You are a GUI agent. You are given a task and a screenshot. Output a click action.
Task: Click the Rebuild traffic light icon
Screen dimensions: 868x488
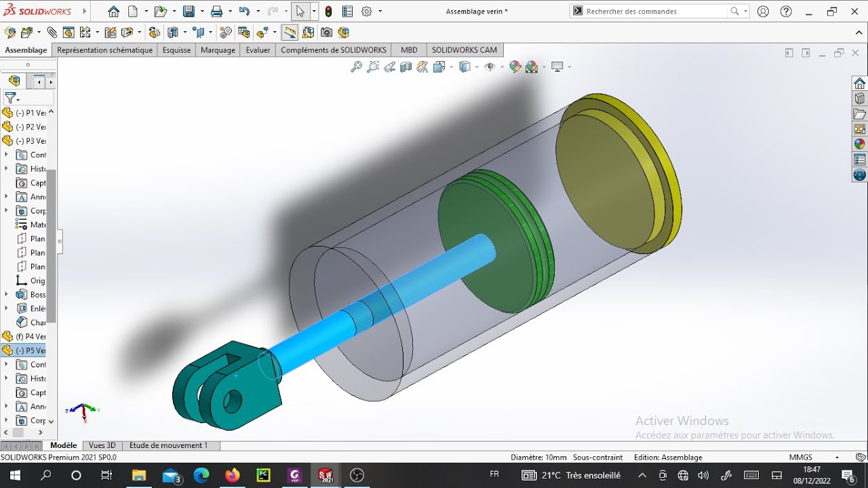click(x=329, y=12)
